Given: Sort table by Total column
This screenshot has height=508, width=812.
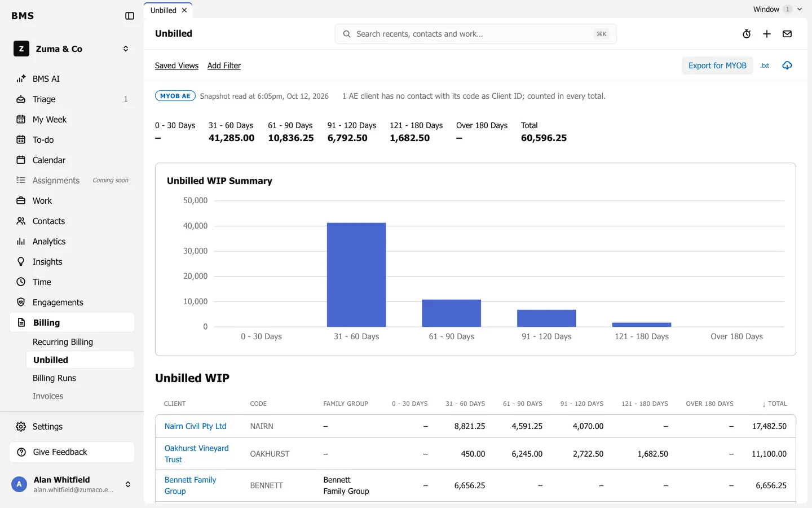Looking at the screenshot, I should click(774, 404).
